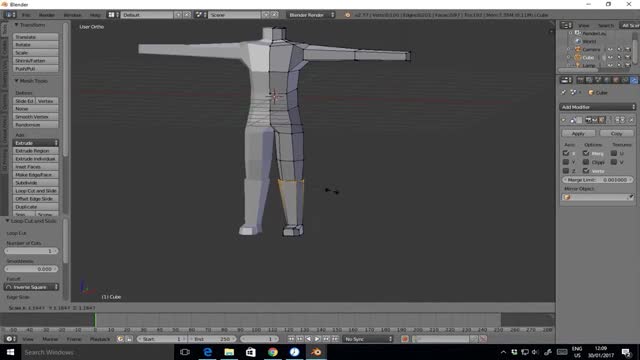
Task: Toggle the Merge option checkbox
Action: point(586,153)
